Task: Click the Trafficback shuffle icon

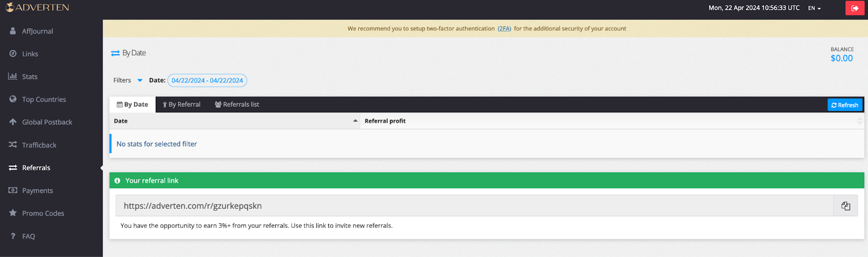Action: click(x=12, y=145)
